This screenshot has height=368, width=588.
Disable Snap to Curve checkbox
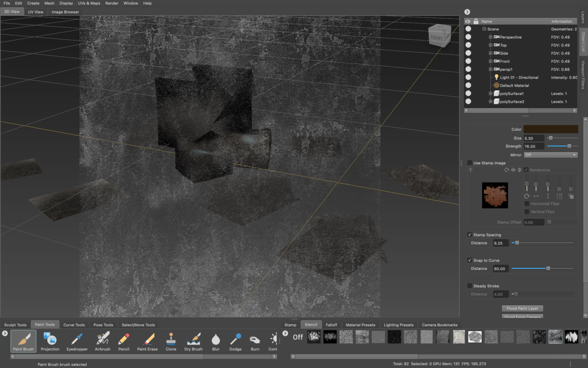click(470, 260)
